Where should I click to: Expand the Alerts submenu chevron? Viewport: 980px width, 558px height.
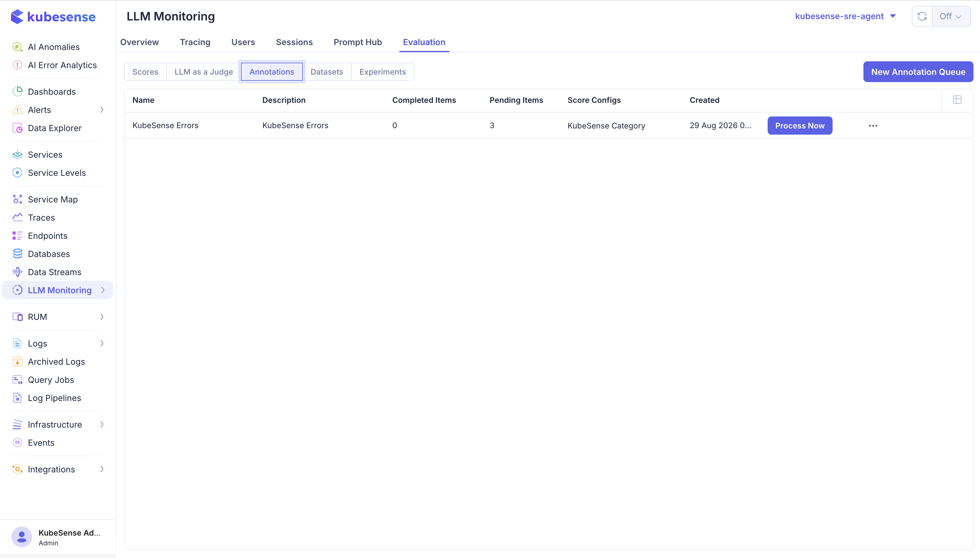coord(102,110)
